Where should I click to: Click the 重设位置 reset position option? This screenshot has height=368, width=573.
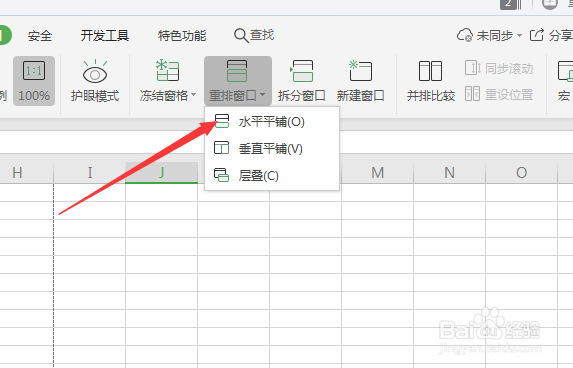(499, 94)
